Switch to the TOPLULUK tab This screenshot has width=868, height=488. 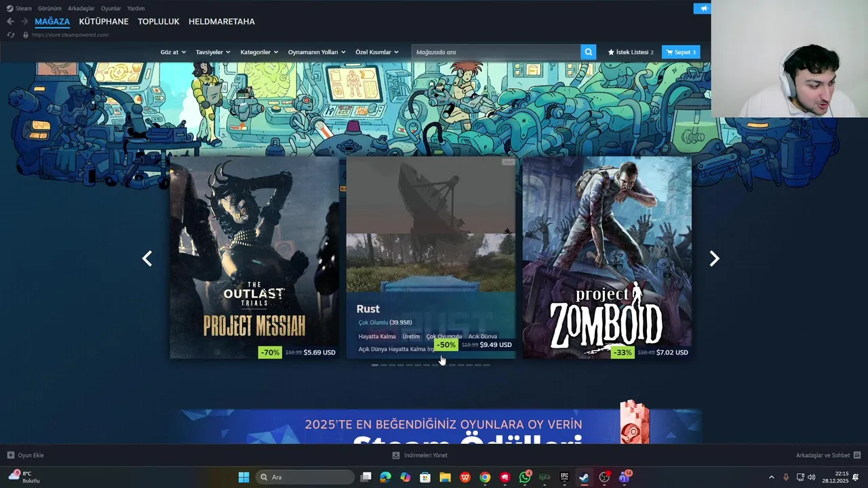159,22
